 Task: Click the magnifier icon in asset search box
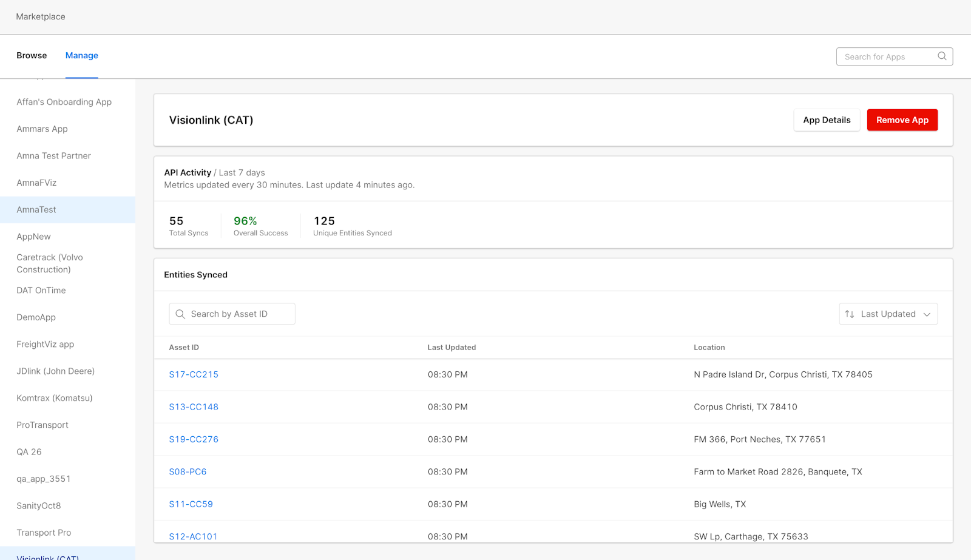coord(180,314)
